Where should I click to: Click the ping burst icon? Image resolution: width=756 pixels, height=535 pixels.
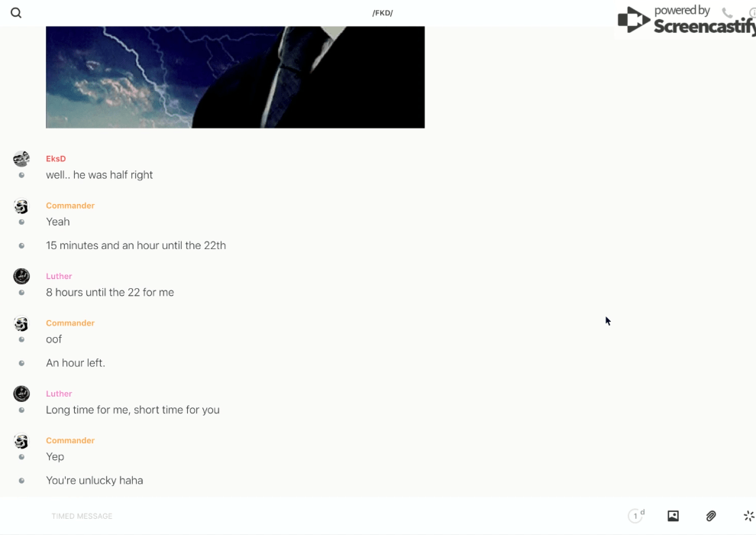click(x=749, y=516)
